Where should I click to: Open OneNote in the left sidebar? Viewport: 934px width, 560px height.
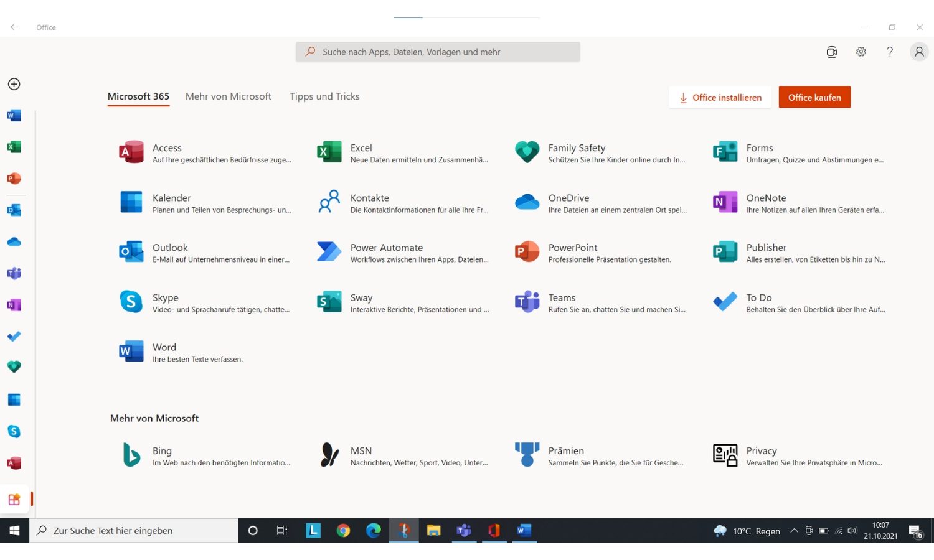pos(14,305)
